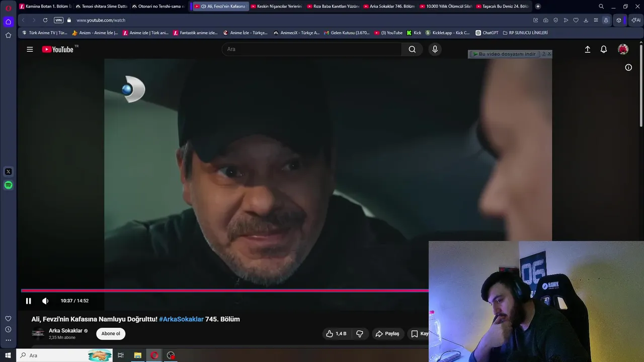The image size is (644, 362).
Task: Go to YouTube home via the logo
Action: pos(58,49)
